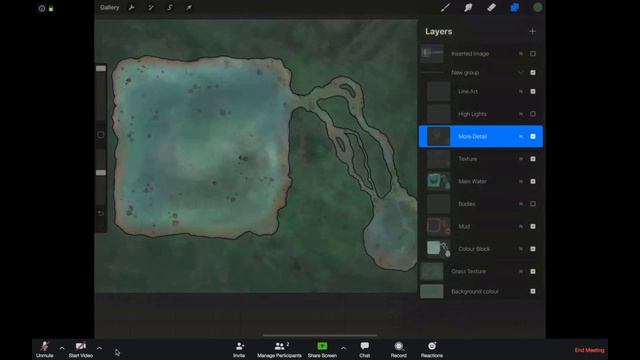The image size is (640, 360).
Task: Open blend mode N for More Detail
Action: pos(520,136)
